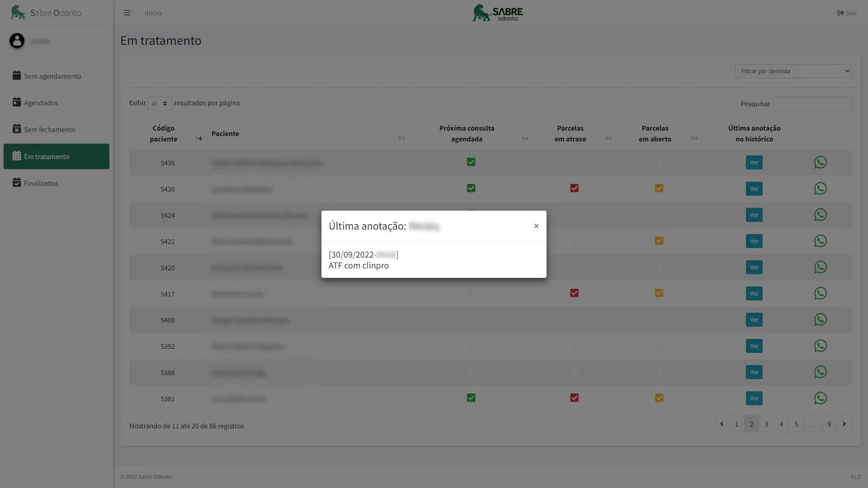Image resolution: width=868 pixels, height=488 pixels.
Task: Sort by Código paciente column arrows
Action: coord(199,138)
